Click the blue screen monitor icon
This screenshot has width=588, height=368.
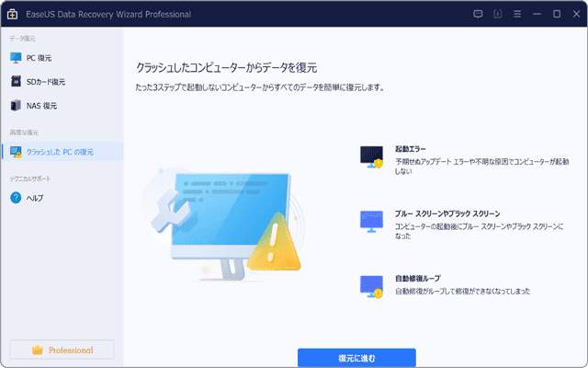click(x=371, y=222)
